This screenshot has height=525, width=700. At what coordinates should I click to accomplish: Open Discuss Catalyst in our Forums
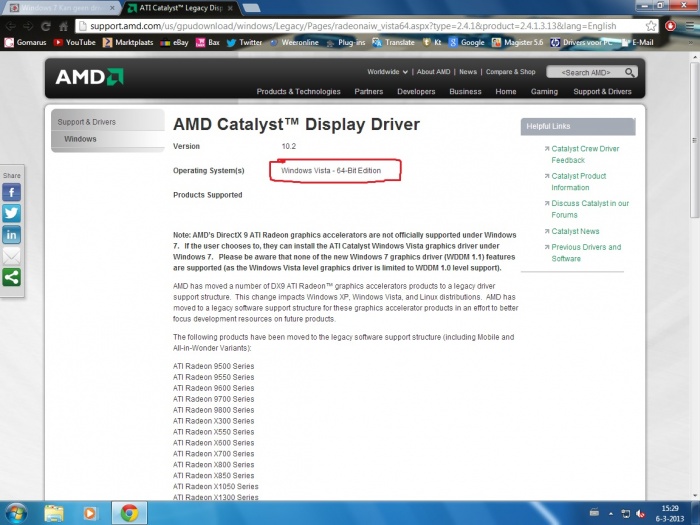[x=590, y=209]
